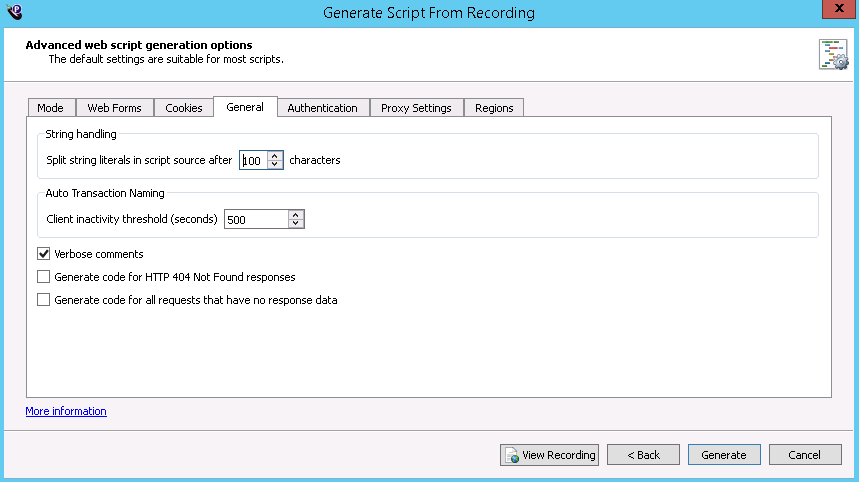Viewport: 859px width, 482px height.
Task: Open the More information link
Action: click(x=66, y=411)
